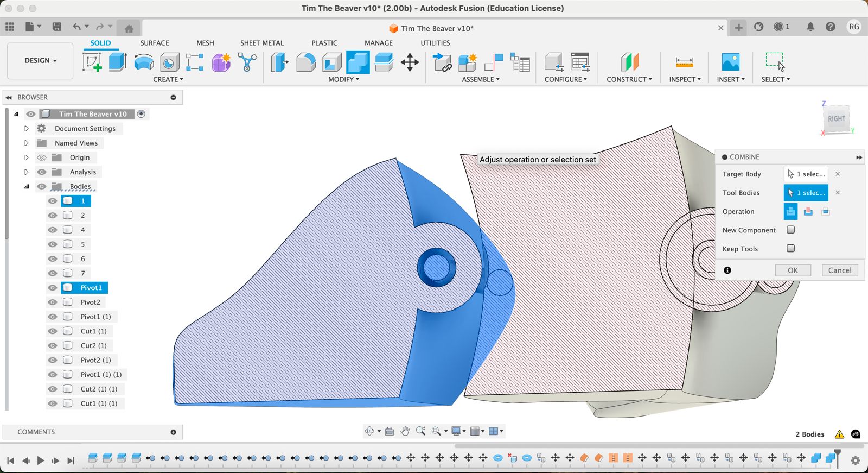Screen dimensions: 868x473
Task: Enable the New Component checkbox
Action: [x=790, y=230]
